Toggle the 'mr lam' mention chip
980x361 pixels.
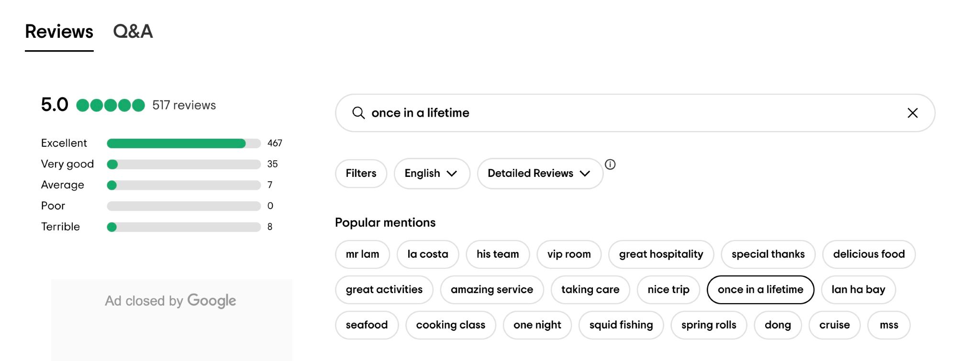click(x=362, y=254)
